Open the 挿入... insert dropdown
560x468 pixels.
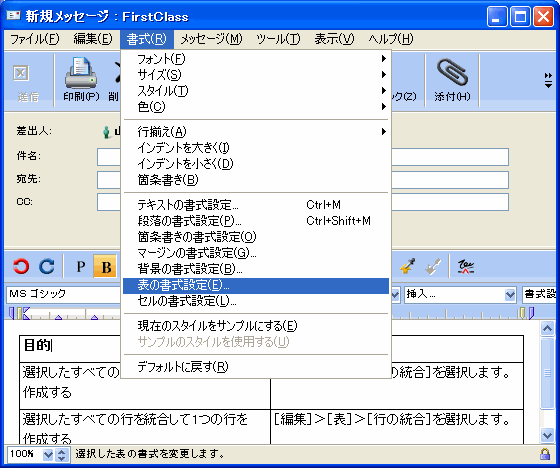(460, 294)
